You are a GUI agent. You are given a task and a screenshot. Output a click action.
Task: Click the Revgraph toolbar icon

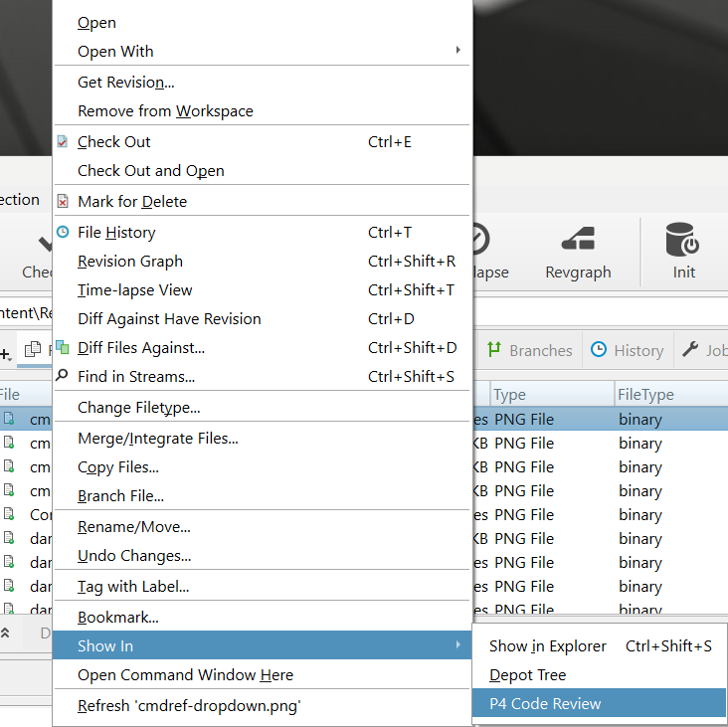(578, 242)
